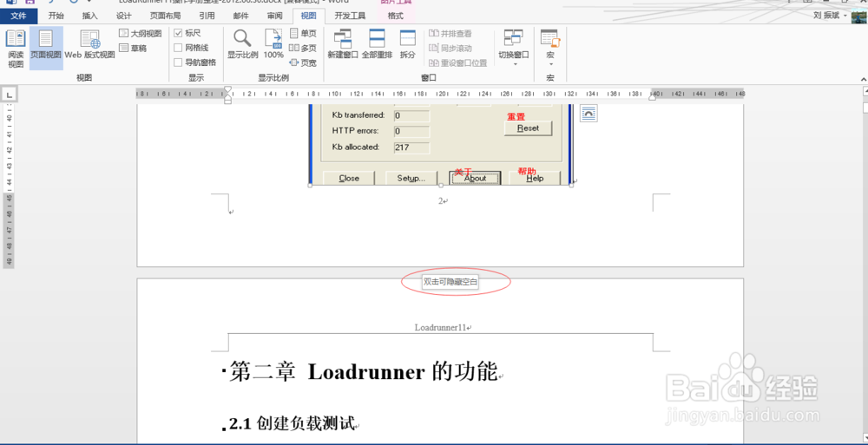Viewport: 868px width, 445px height.
Task: Open the References tab (引用)
Action: (x=207, y=16)
